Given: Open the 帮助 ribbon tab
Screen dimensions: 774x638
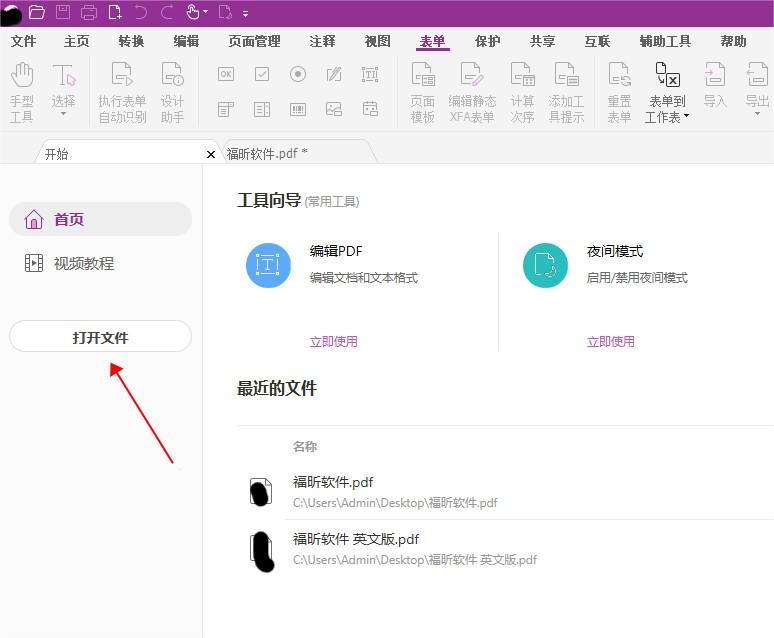Looking at the screenshot, I should coord(733,41).
